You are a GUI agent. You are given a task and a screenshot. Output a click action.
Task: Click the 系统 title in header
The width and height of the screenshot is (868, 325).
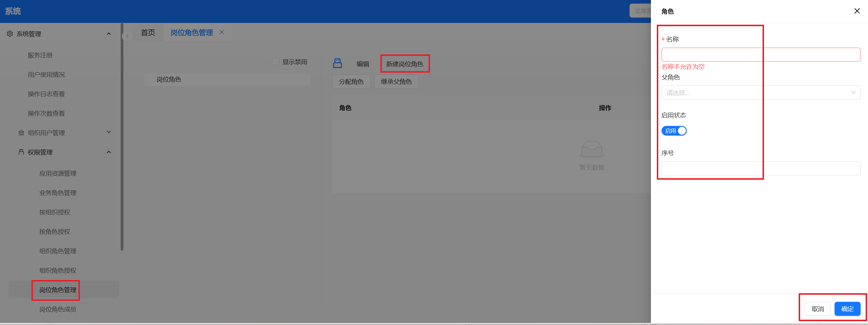[x=13, y=11]
